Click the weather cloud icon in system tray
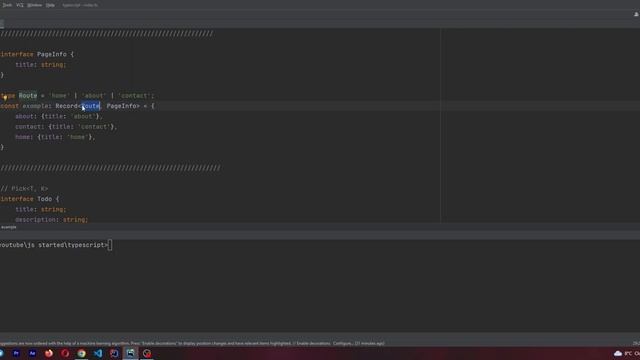The height and width of the screenshot is (360, 640). [x=618, y=353]
